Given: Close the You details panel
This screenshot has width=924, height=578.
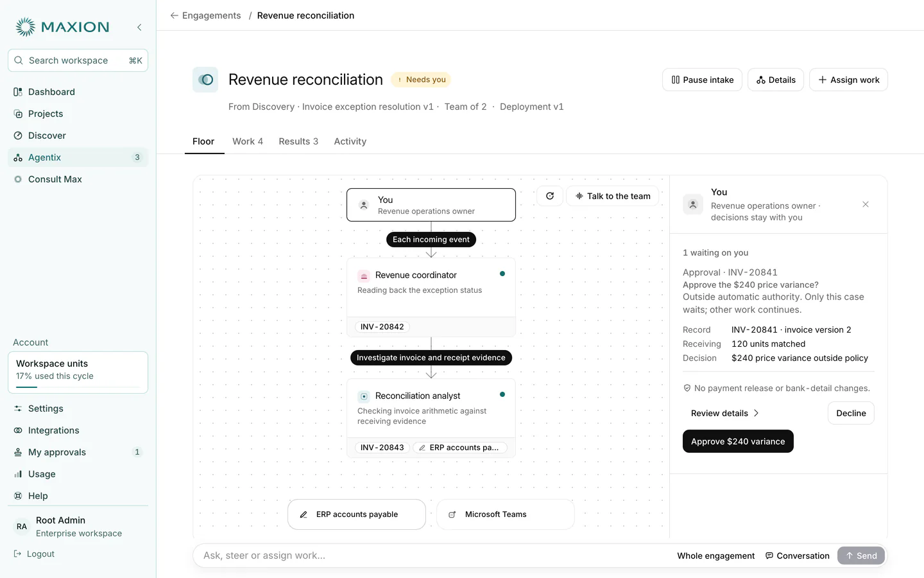Looking at the screenshot, I should pyautogui.click(x=866, y=204).
